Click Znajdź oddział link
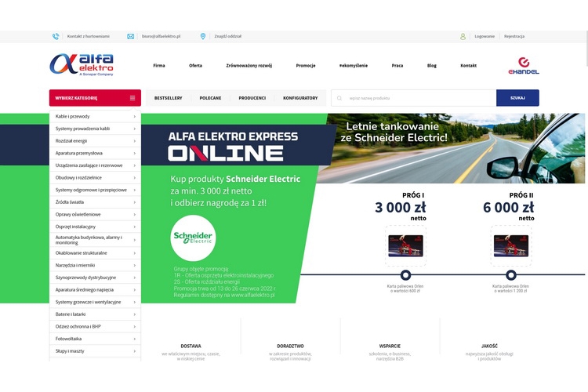Screen dimensions: 588x392 click(x=227, y=36)
